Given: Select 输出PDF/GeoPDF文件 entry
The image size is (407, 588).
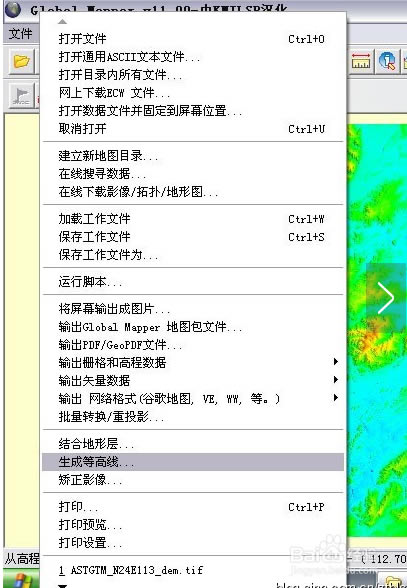Looking at the screenshot, I should [x=193, y=345].
